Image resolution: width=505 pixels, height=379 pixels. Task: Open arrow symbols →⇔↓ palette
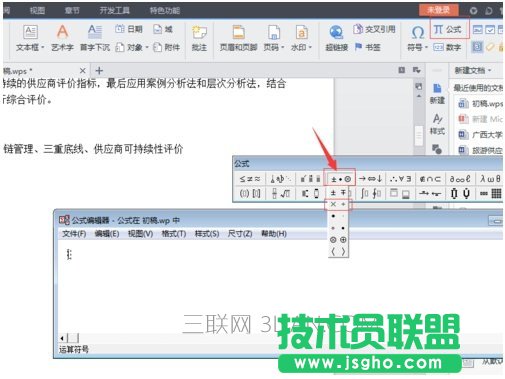(x=370, y=179)
